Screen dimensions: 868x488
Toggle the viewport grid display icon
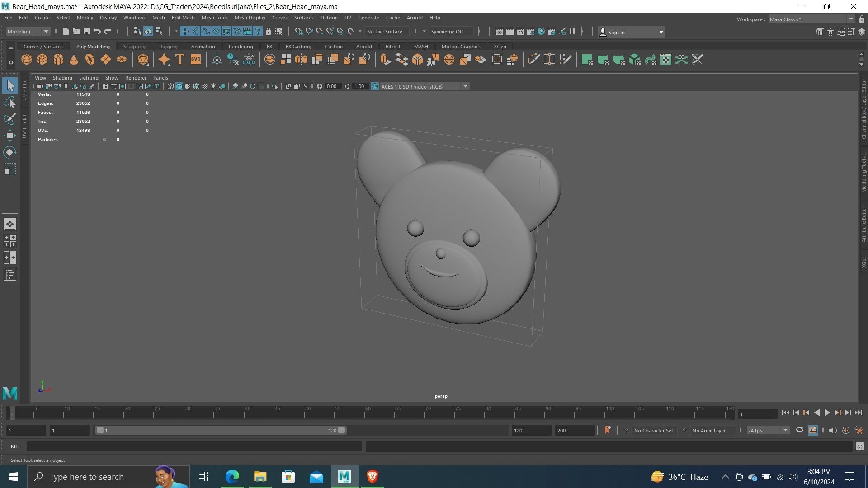pos(105,86)
